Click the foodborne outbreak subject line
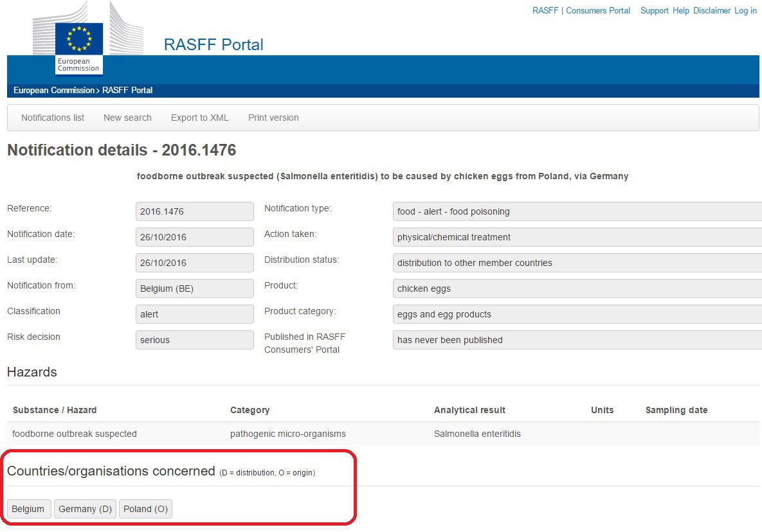 click(383, 176)
